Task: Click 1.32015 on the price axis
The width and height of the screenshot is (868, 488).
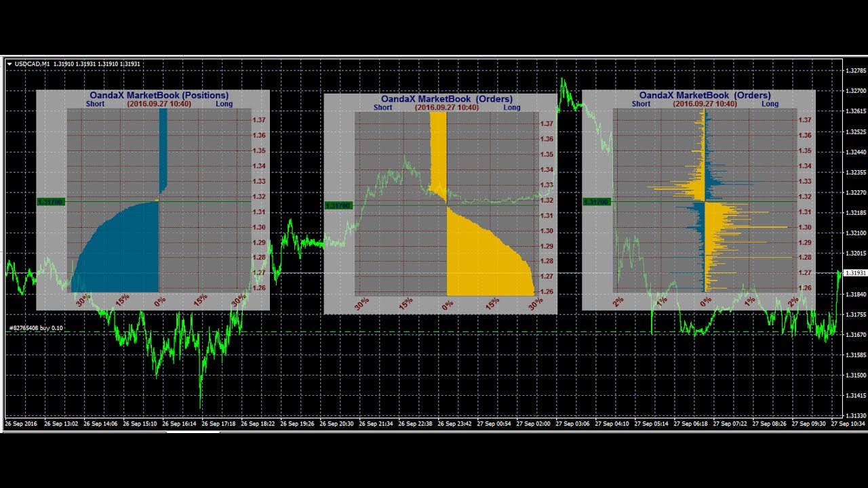Action: 855,253
